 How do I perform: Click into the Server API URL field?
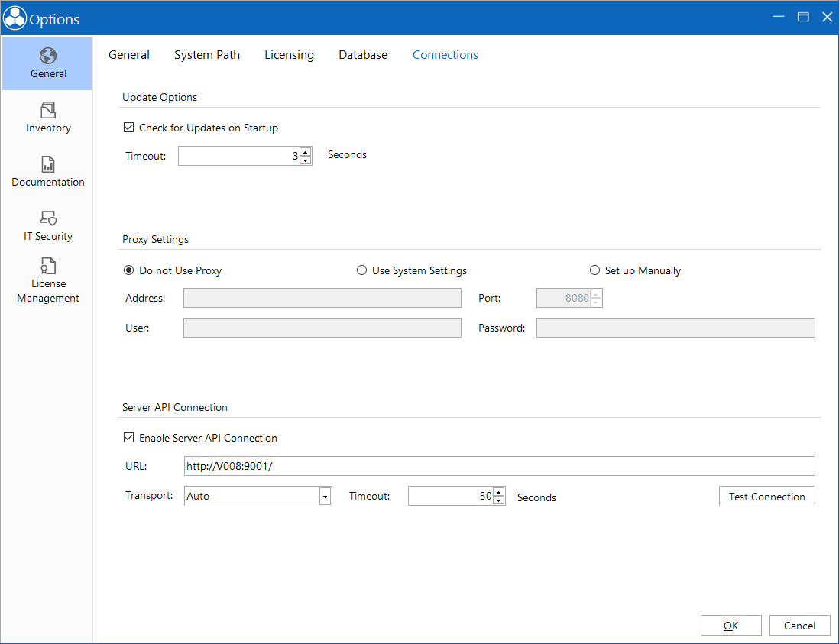click(x=499, y=466)
